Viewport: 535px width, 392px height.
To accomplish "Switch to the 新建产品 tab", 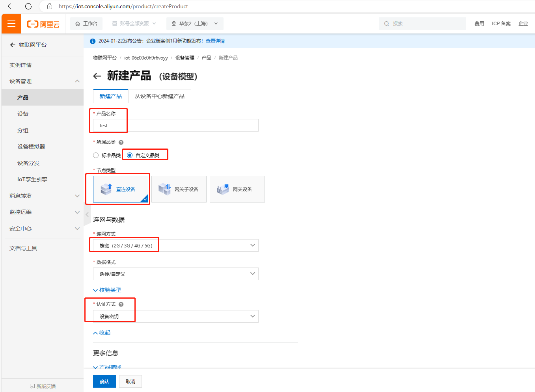I will pos(111,96).
